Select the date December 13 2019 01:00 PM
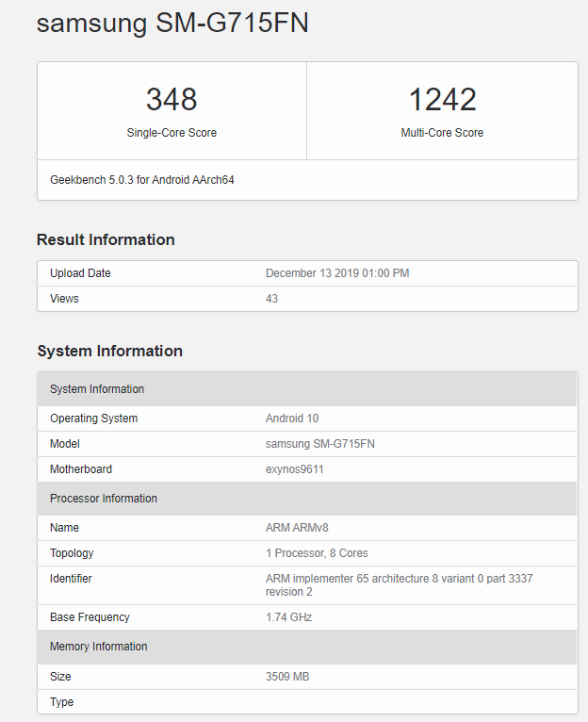 click(337, 273)
